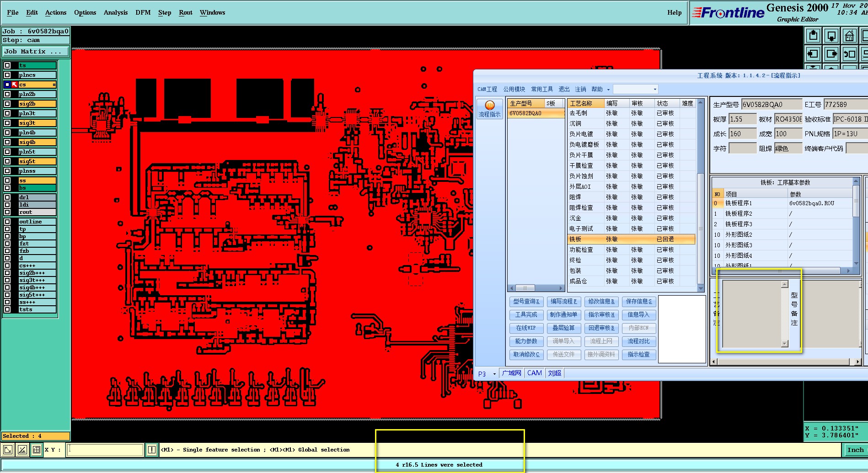Click the exclamation mark icon
868x473 pixels.
click(x=152, y=450)
